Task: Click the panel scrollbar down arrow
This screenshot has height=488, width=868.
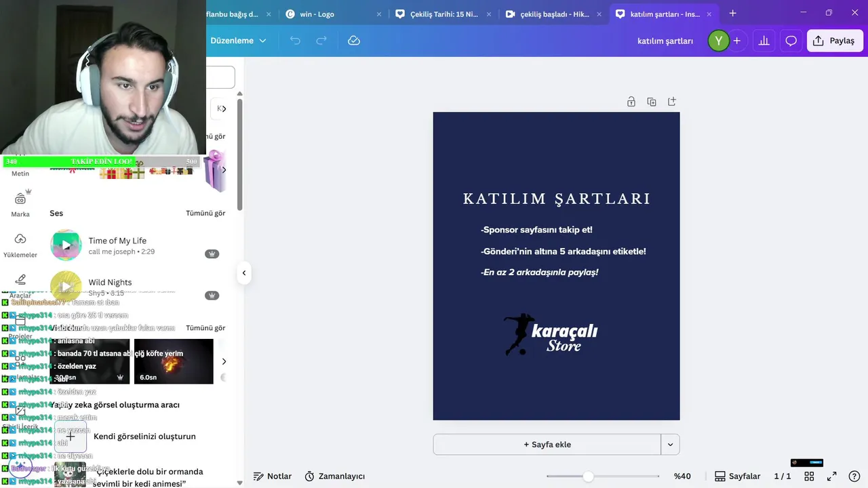Action: click(239, 483)
